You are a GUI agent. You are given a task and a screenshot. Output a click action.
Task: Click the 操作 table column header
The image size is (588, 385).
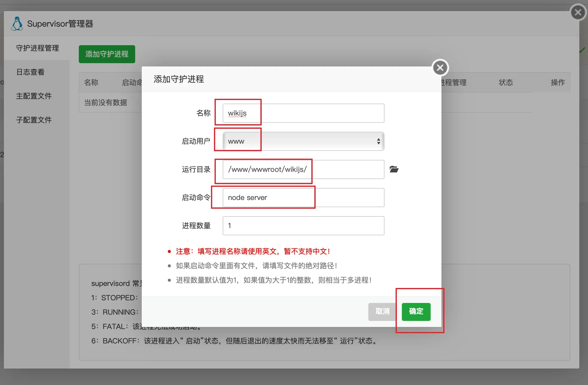point(558,83)
